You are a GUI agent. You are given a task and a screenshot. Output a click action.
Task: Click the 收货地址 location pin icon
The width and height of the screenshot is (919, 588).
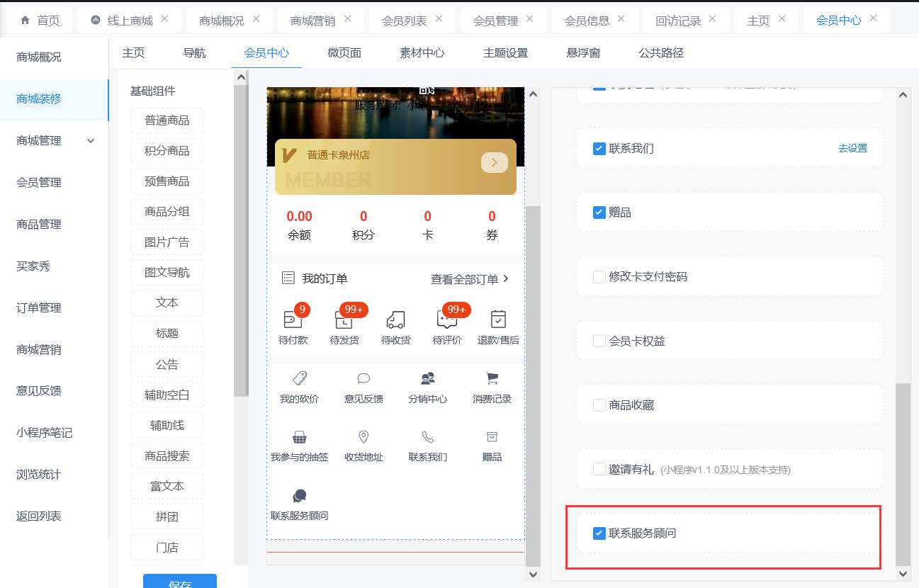(363, 437)
